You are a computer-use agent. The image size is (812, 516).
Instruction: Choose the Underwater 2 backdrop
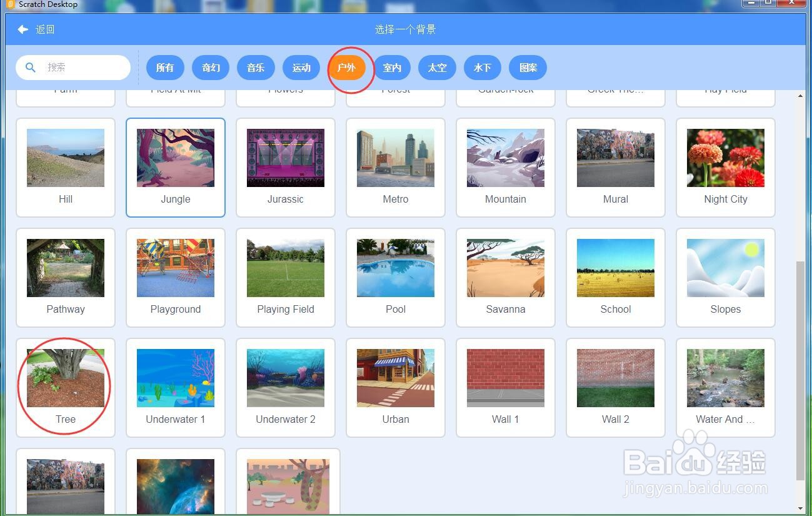click(286, 388)
